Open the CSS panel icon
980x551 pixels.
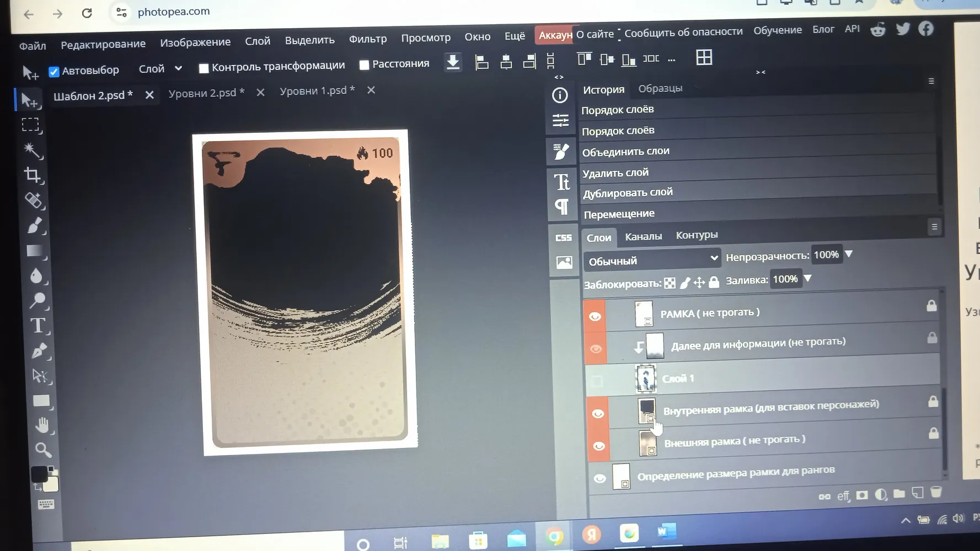(x=563, y=237)
